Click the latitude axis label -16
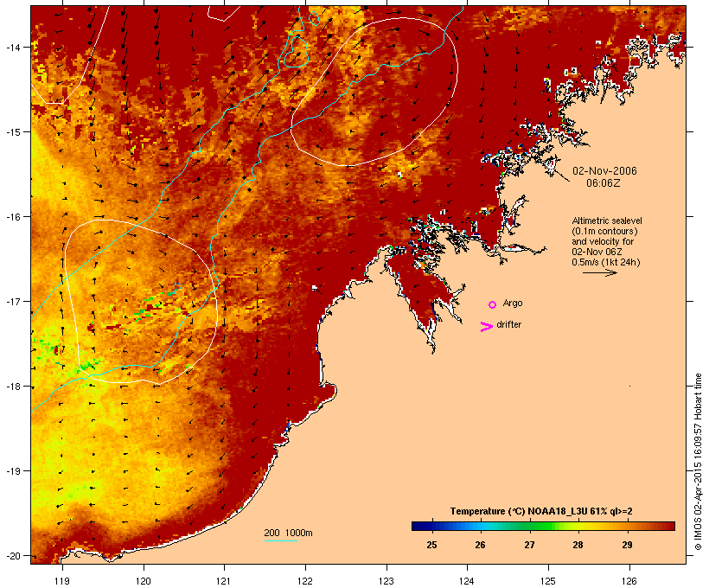Image resolution: width=709 pixels, height=588 pixels. tap(13, 217)
